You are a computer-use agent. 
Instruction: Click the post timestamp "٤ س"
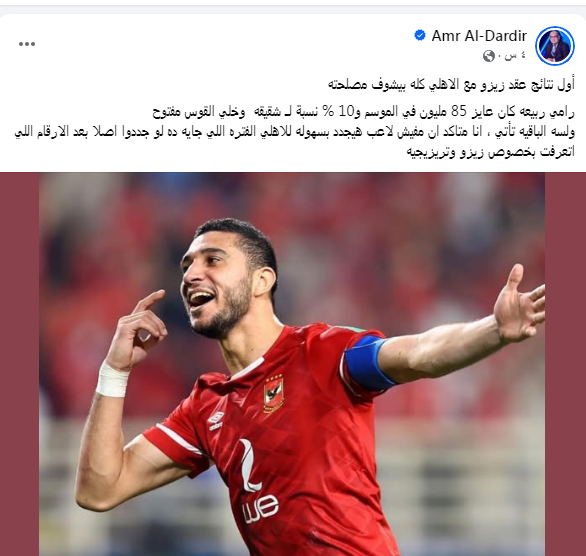pyautogui.click(x=515, y=56)
